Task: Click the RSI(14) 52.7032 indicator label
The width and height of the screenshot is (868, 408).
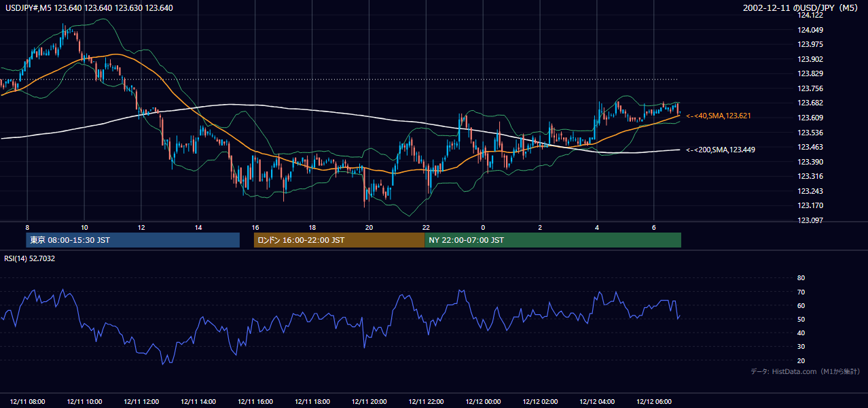Action: point(30,258)
